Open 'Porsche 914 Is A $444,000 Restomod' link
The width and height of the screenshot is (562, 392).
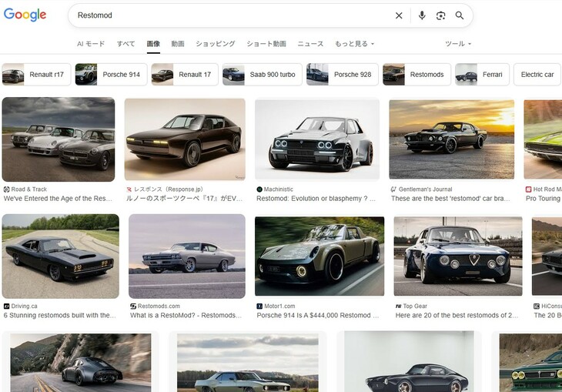pos(318,315)
